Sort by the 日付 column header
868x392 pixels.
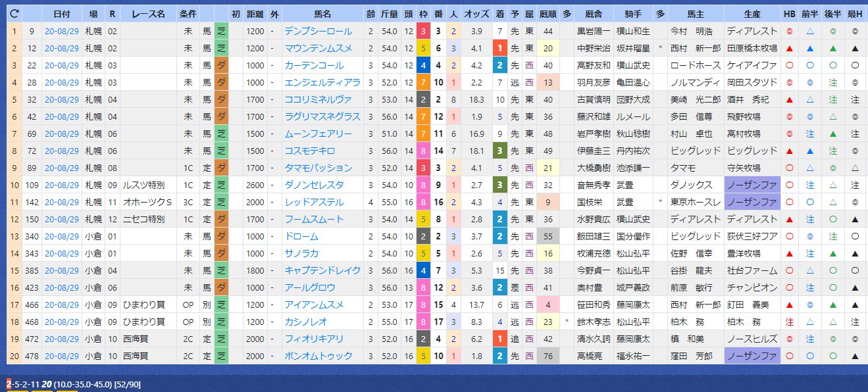pyautogui.click(x=63, y=13)
